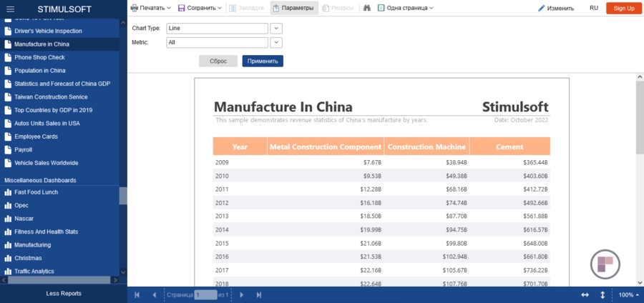Open the Chart Type dropdown
644x303 pixels.
point(276,28)
